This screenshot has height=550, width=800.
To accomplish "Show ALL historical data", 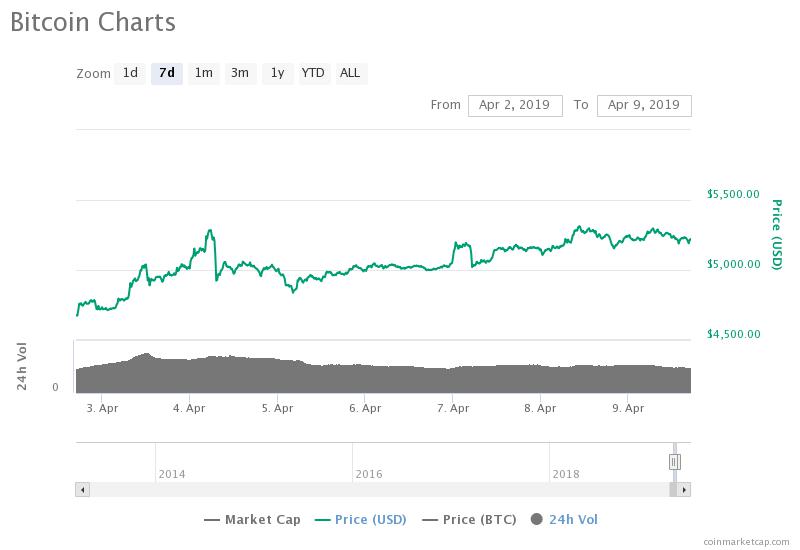I will tap(350, 73).
